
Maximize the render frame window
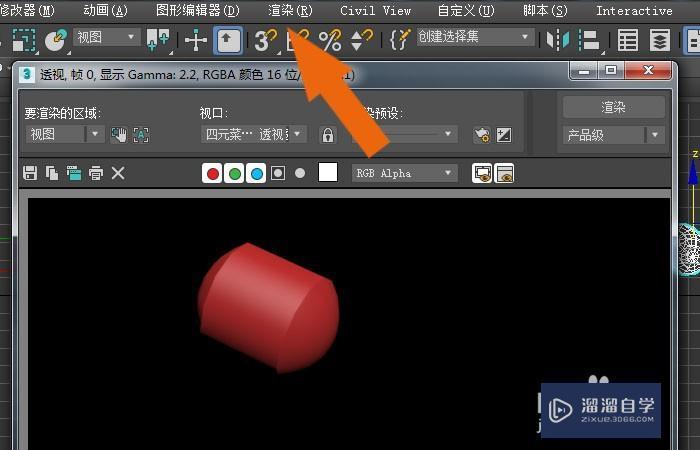click(611, 71)
